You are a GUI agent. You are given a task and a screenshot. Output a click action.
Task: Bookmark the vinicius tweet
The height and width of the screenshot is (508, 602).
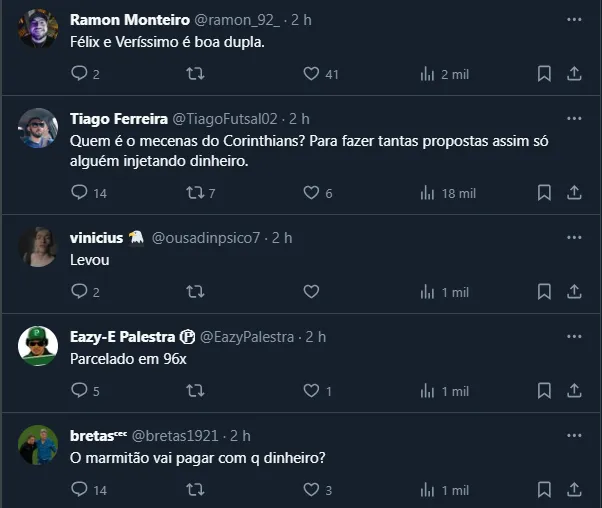[x=544, y=292]
